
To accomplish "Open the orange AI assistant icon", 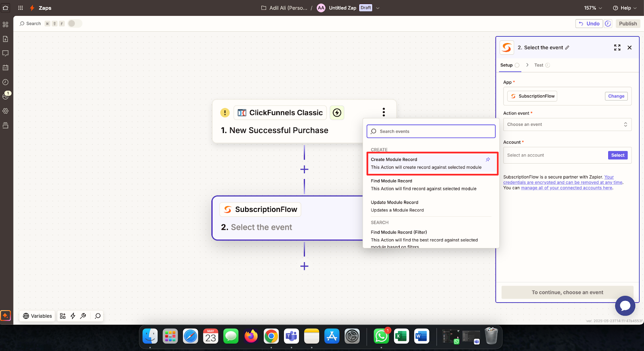I will 6,316.
